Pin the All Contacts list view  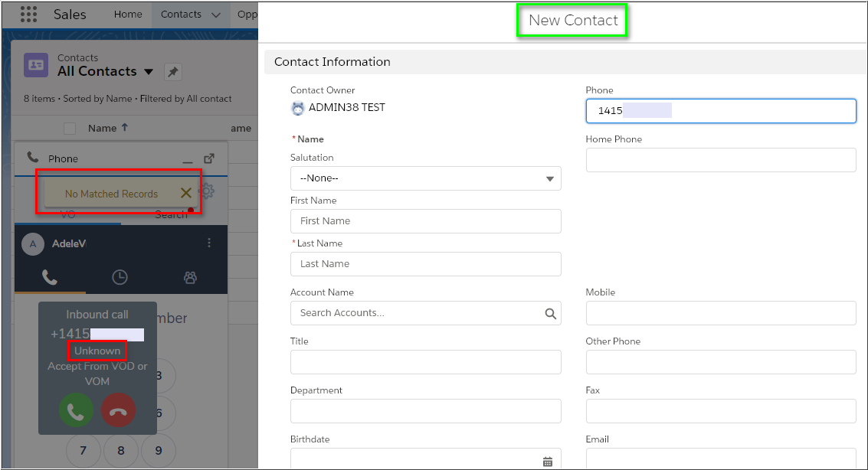173,72
